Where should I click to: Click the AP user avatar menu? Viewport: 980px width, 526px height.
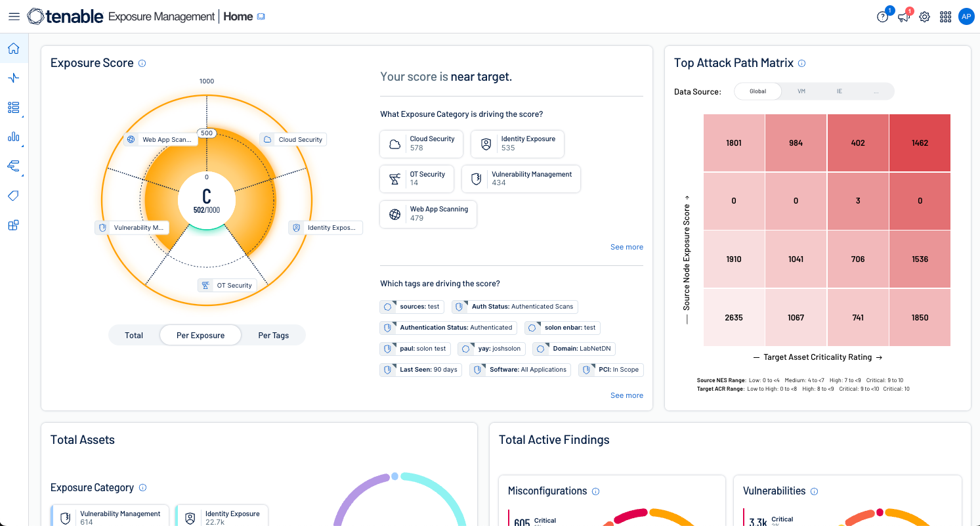(966, 17)
